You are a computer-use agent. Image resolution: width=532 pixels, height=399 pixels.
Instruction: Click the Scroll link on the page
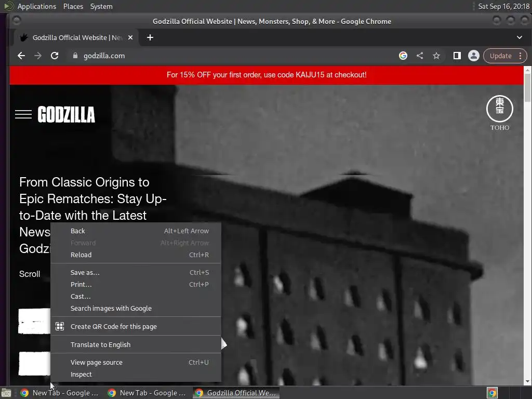click(30, 274)
